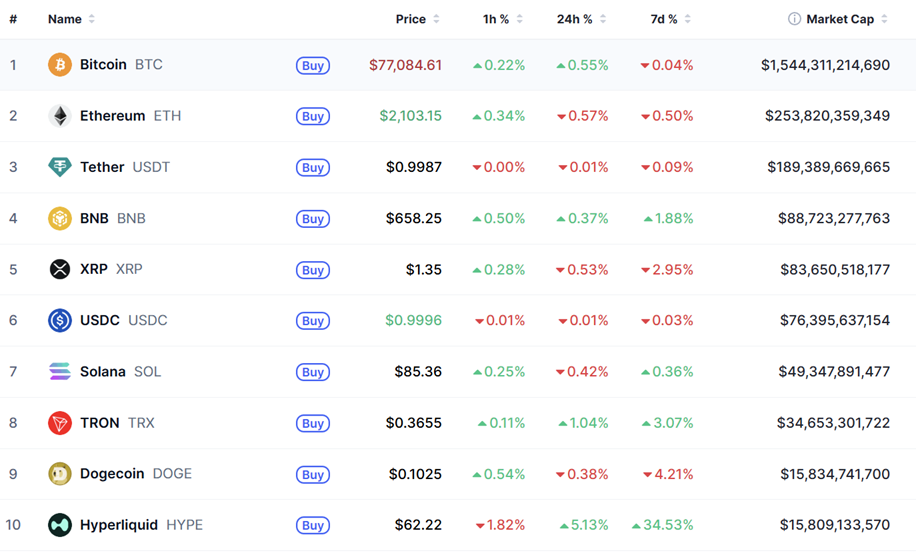Image resolution: width=916 pixels, height=555 pixels.
Task: Click Hyperliquid 7d change 34.53%
Action: coord(662,525)
